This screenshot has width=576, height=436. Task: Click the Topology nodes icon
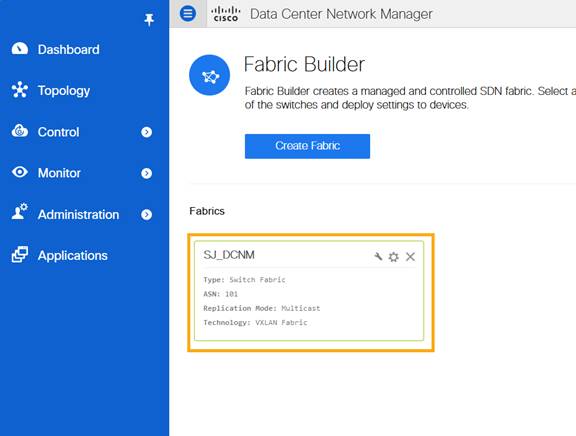point(19,90)
